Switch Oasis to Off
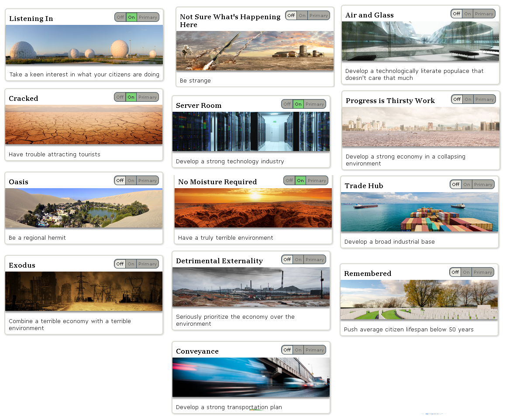The width and height of the screenshot is (506, 420). point(120,180)
